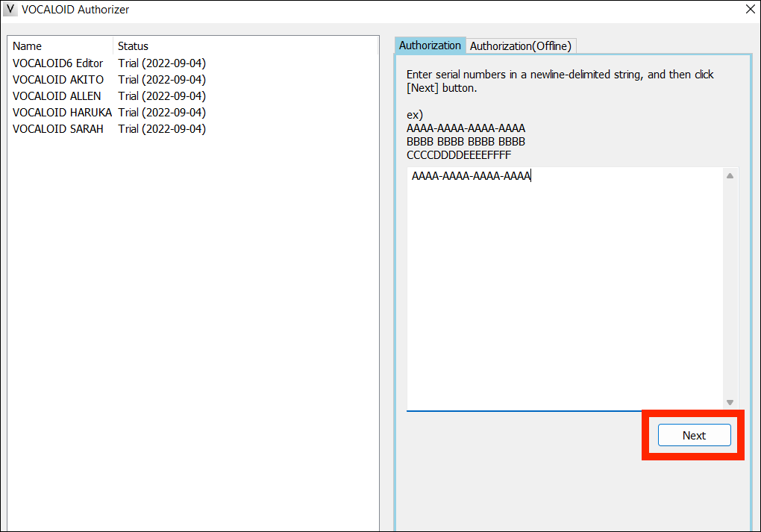Switch to the Authorization(Offline) tab
Screen dimensions: 761x532
pos(521,46)
